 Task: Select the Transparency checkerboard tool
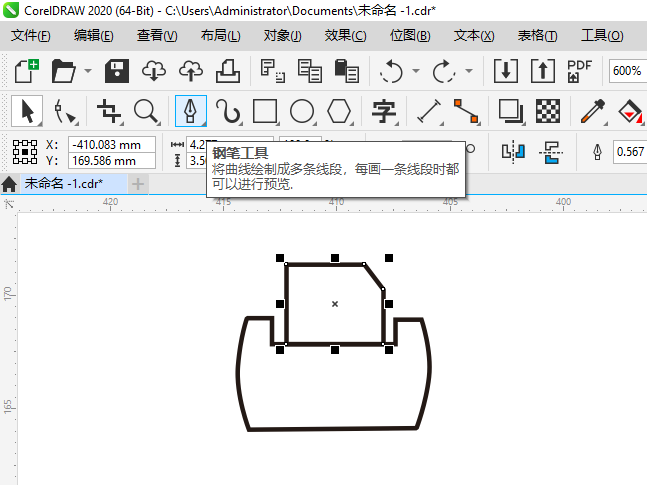coord(548,111)
